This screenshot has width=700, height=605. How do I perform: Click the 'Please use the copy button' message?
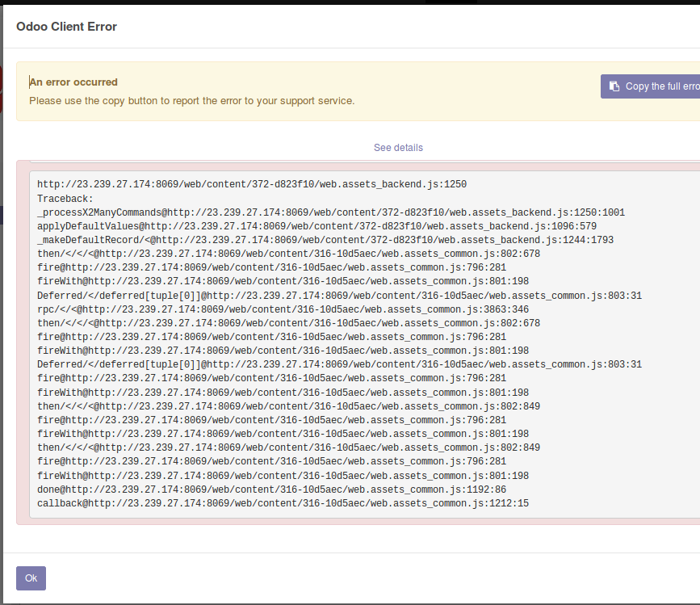pyautogui.click(x=192, y=101)
